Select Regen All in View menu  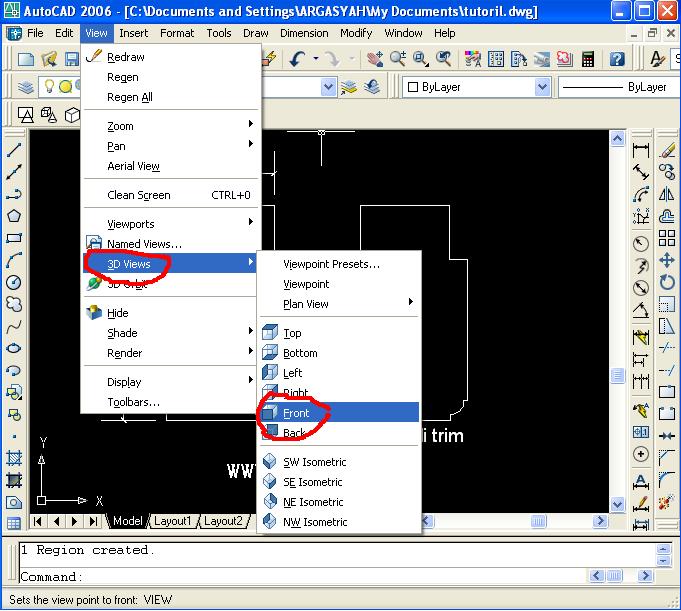pyautogui.click(x=170, y=97)
